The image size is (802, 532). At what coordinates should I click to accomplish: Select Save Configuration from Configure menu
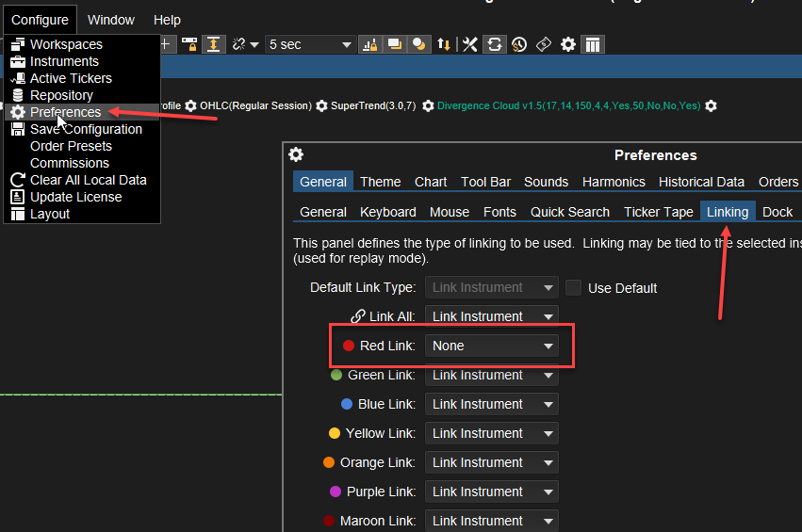coord(86,129)
